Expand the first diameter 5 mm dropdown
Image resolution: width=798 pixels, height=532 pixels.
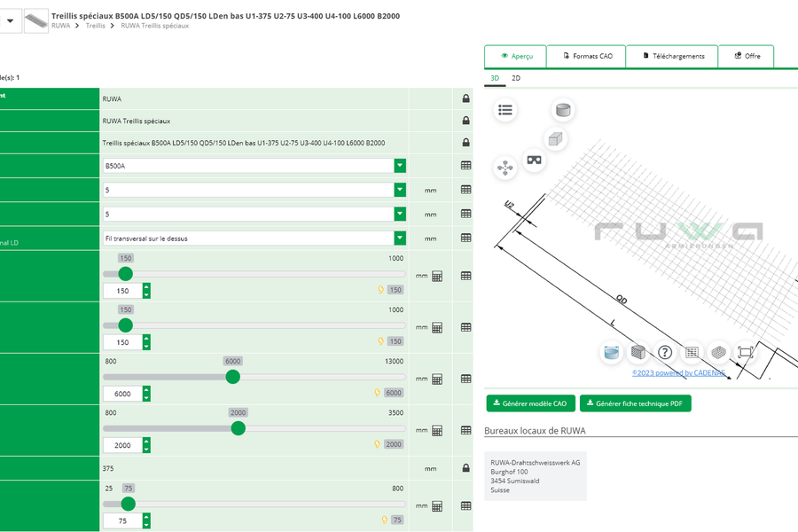[400, 190]
